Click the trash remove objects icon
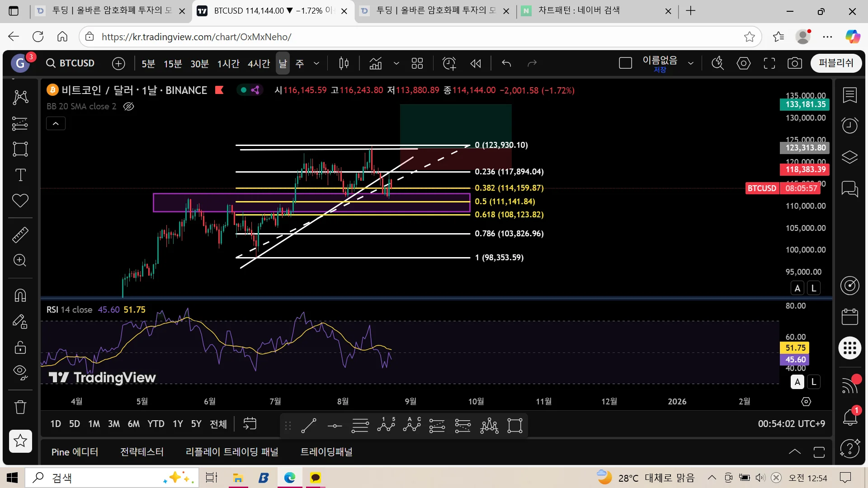Image resolution: width=868 pixels, height=488 pixels. click(x=20, y=407)
